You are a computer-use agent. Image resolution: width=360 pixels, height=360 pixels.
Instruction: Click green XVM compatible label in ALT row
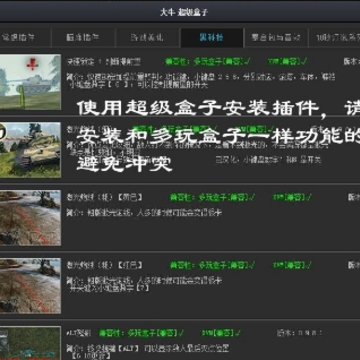(221, 333)
